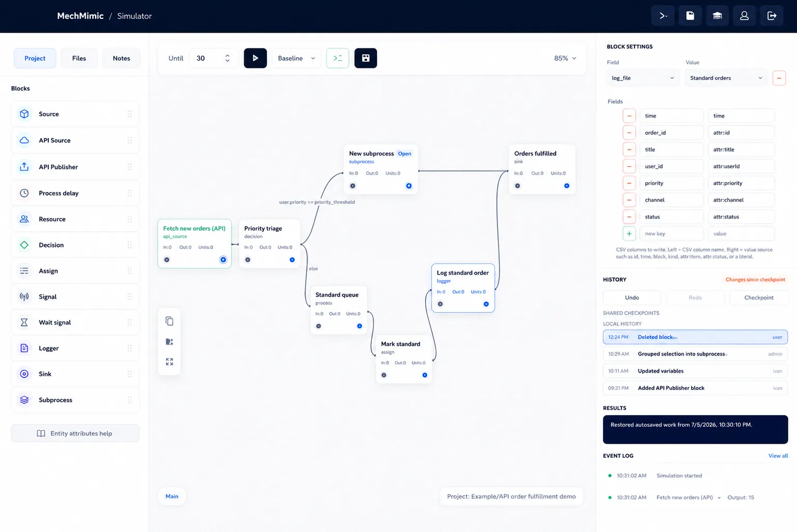Select Grouped selection into subprocess history entry
The height and width of the screenshot is (532, 797).
point(695,354)
